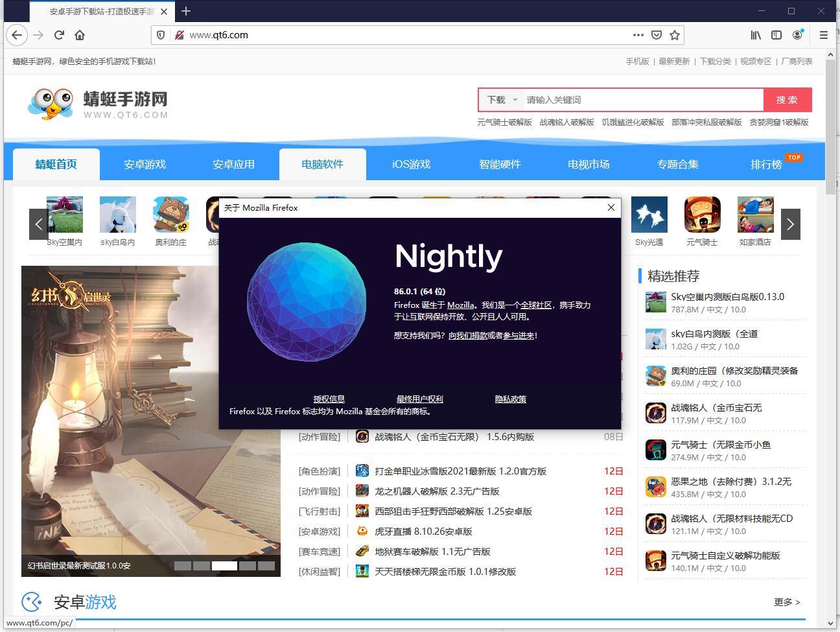
Task: Open 授权信息 licensing link
Action: pyautogui.click(x=329, y=399)
